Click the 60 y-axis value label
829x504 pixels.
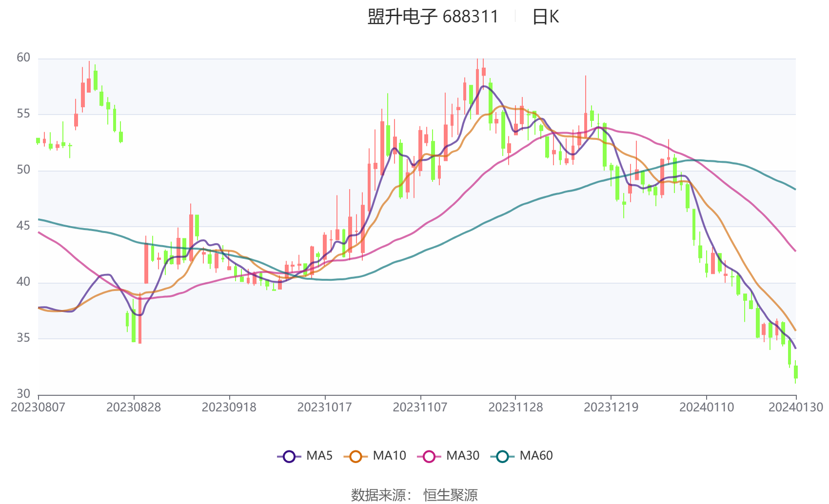[23, 58]
